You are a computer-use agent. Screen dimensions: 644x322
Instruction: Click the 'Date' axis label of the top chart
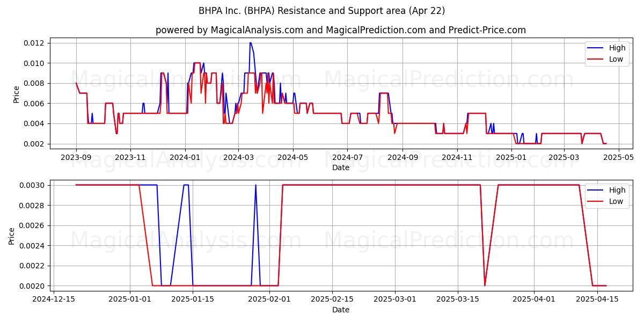[341, 167]
